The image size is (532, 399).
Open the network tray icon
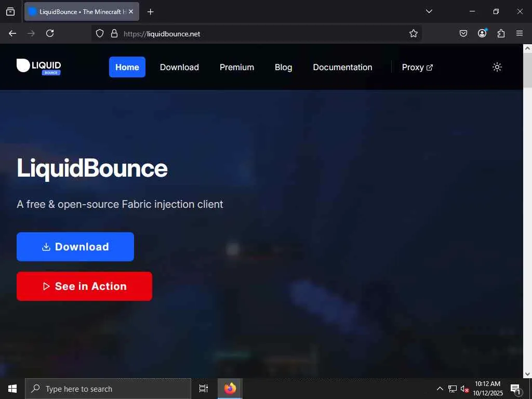click(x=453, y=389)
